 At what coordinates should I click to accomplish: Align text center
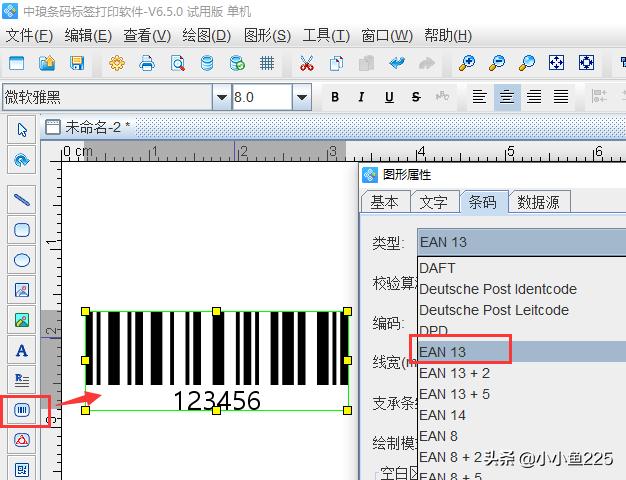click(507, 97)
